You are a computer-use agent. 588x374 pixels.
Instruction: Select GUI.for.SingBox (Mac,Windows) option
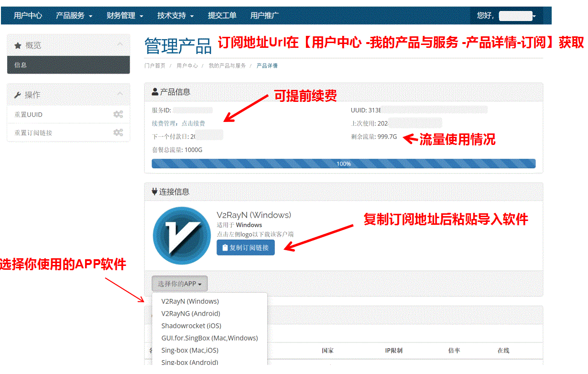[x=209, y=338]
